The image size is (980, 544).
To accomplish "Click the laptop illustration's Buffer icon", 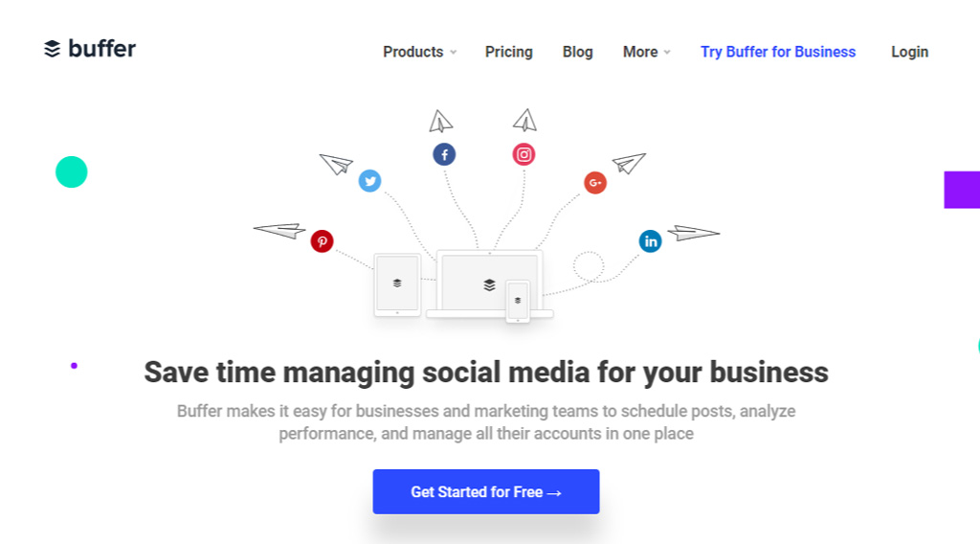I will coord(489,284).
